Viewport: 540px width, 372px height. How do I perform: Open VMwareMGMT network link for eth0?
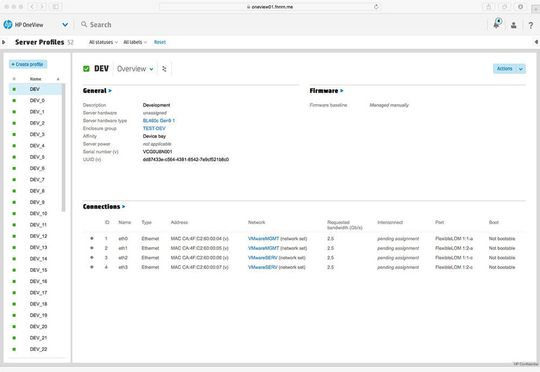[263, 239]
